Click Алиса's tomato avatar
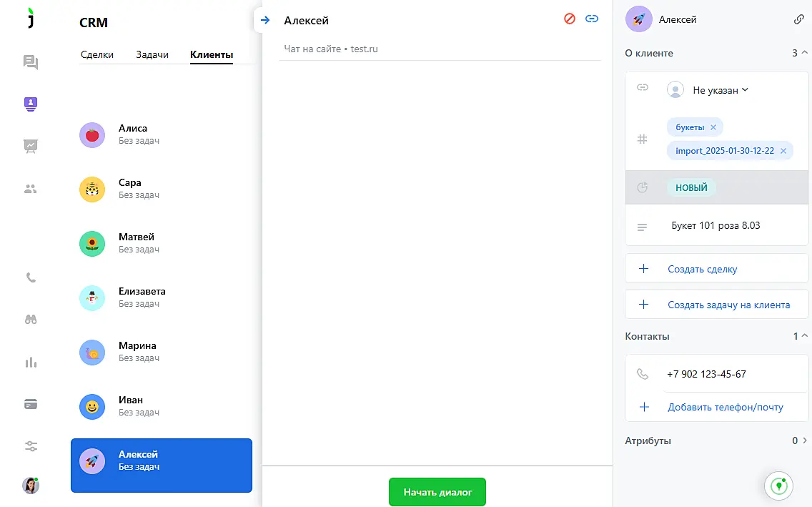812x507 pixels. click(92, 135)
